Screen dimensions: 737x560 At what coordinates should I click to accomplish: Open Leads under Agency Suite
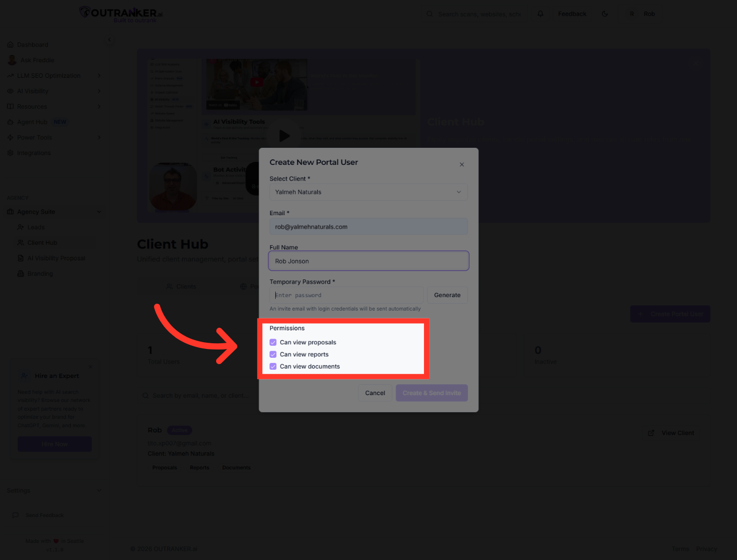pos(35,227)
